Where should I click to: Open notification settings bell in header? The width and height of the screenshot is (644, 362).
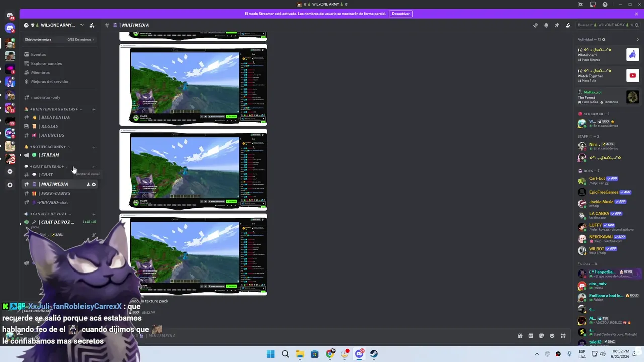click(546, 25)
